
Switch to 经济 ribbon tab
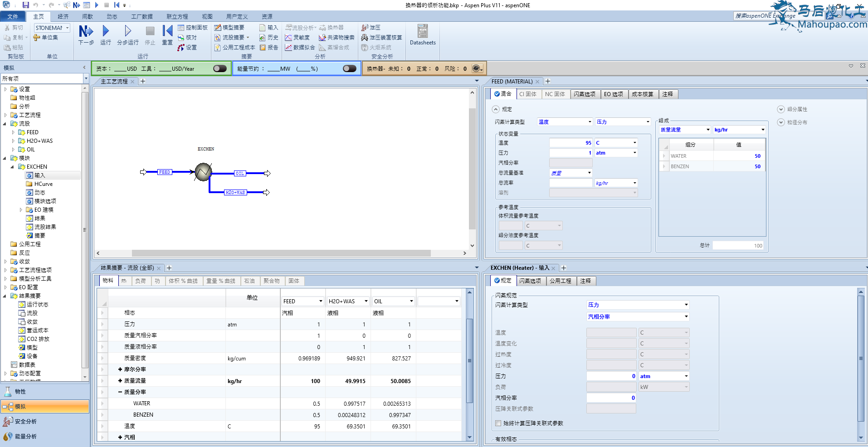[63, 16]
